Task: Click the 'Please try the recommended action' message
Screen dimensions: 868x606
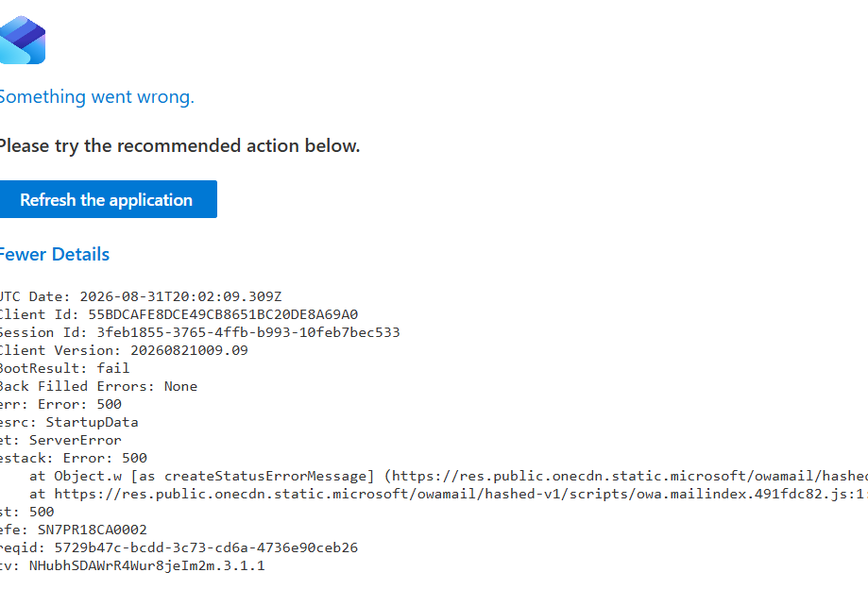Action: pos(179,145)
